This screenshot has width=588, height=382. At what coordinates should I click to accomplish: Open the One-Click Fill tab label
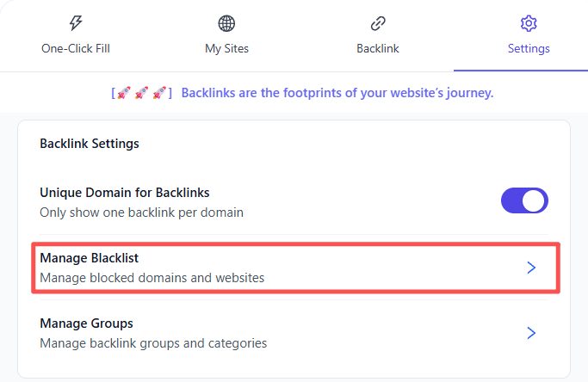76,48
